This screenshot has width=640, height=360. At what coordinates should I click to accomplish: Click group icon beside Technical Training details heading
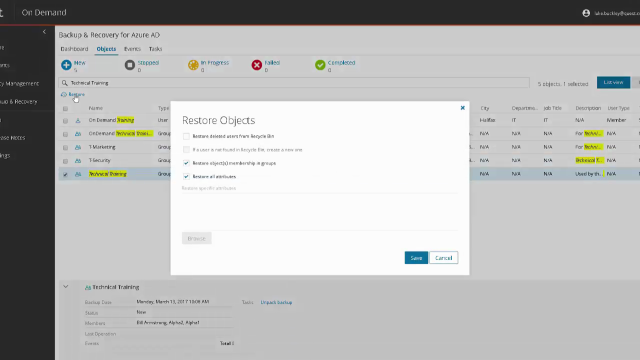[x=88, y=287]
